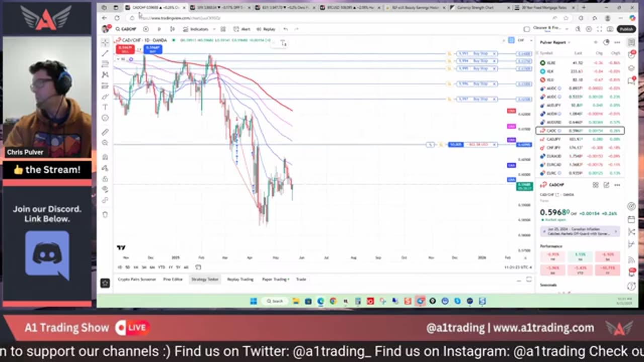This screenshot has height=362, width=644.
Task: Set the chart range to YTD
Action: pos(162,267)
